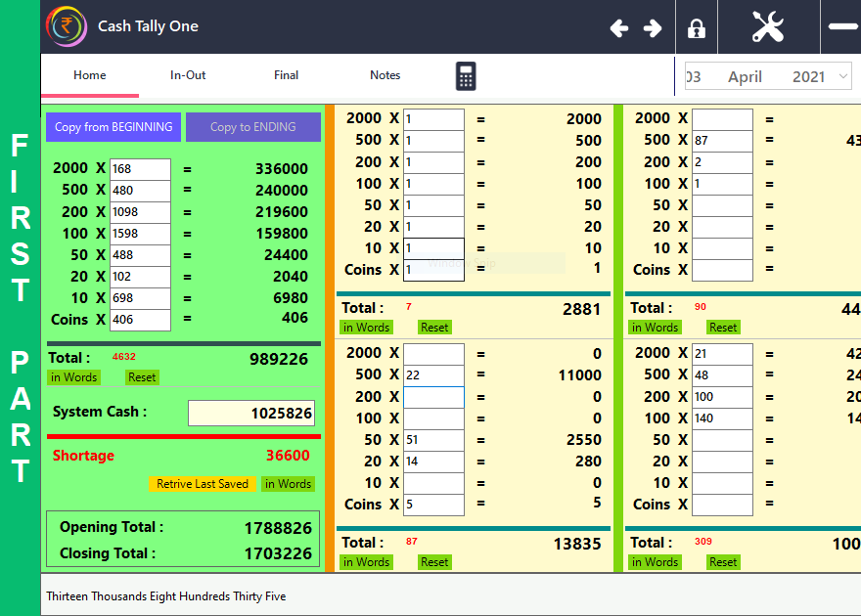The width and height of the screenshot is (861, 616).
Task: Click the 2000 field showing 21
Action: [722, 354]
